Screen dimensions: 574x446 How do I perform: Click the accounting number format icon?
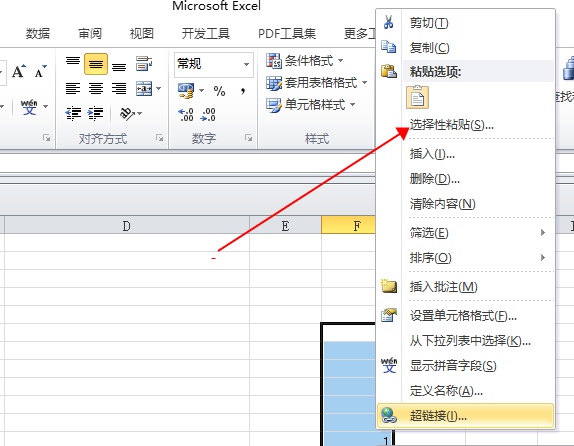pyautogui.click(x=186, y=91)
